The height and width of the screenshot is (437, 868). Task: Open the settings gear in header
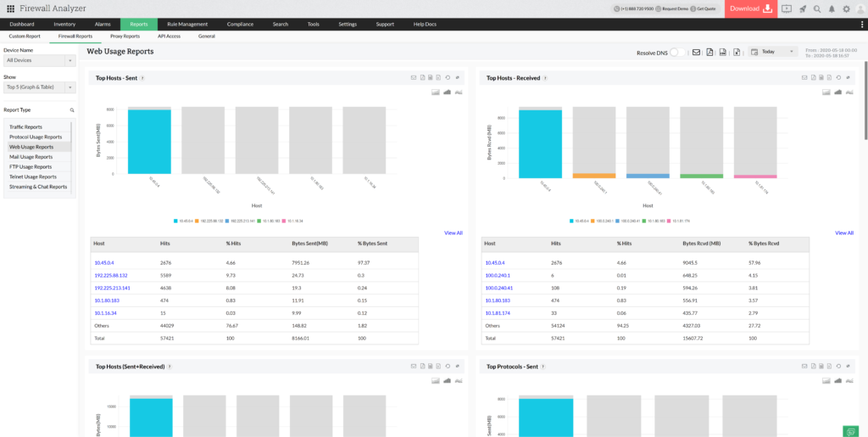point(846,8)
